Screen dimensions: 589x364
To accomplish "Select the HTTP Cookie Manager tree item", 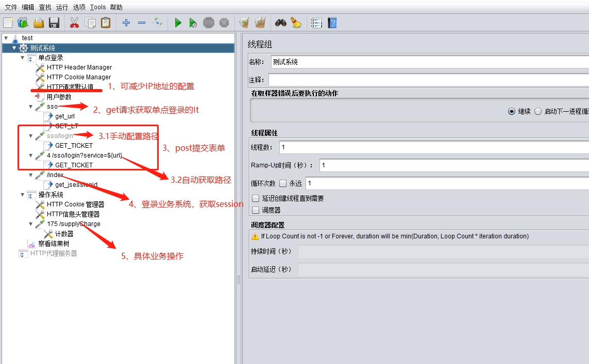I will 78,77.
